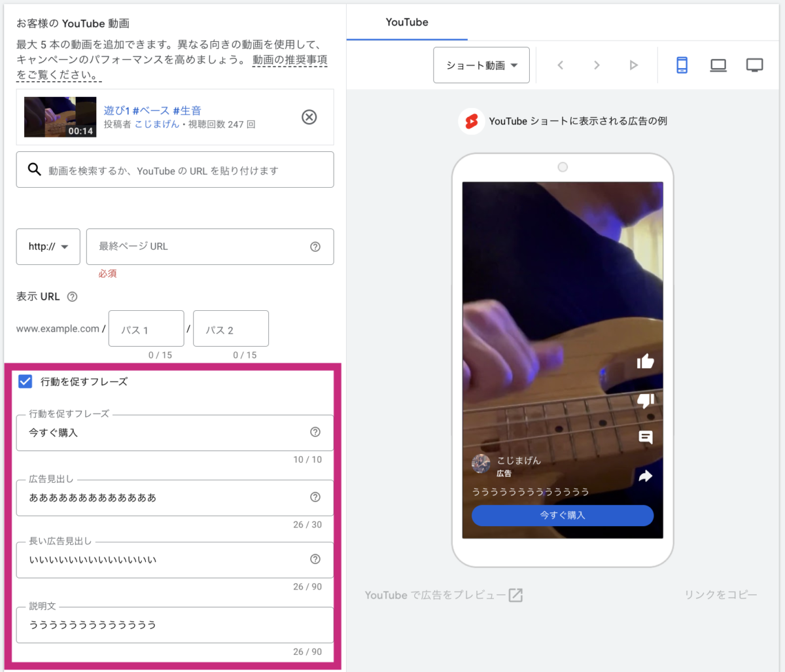The width and height of the screenshot is (785, 672).
Task: Click the 今すぐ購入 call-to-action field
Action: pos(175,433)
